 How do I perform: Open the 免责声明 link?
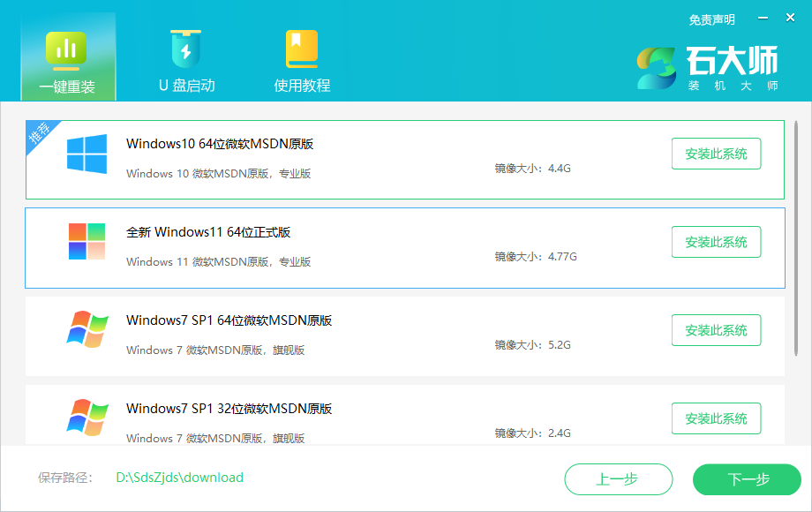point(711,19)
